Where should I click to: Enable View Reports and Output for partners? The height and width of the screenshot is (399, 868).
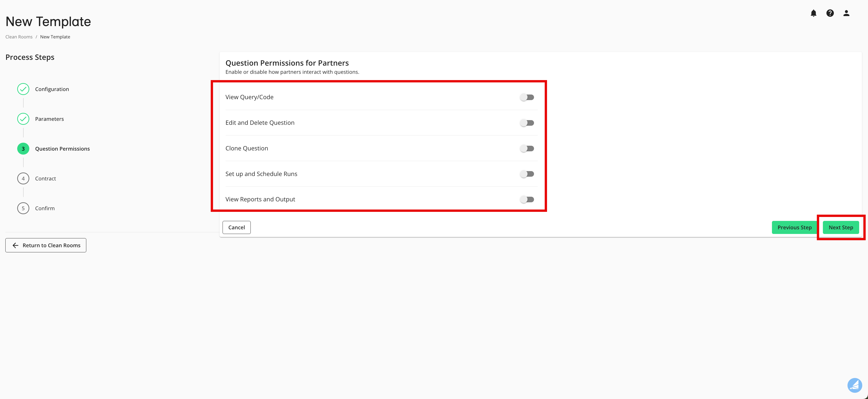[527, 199]
